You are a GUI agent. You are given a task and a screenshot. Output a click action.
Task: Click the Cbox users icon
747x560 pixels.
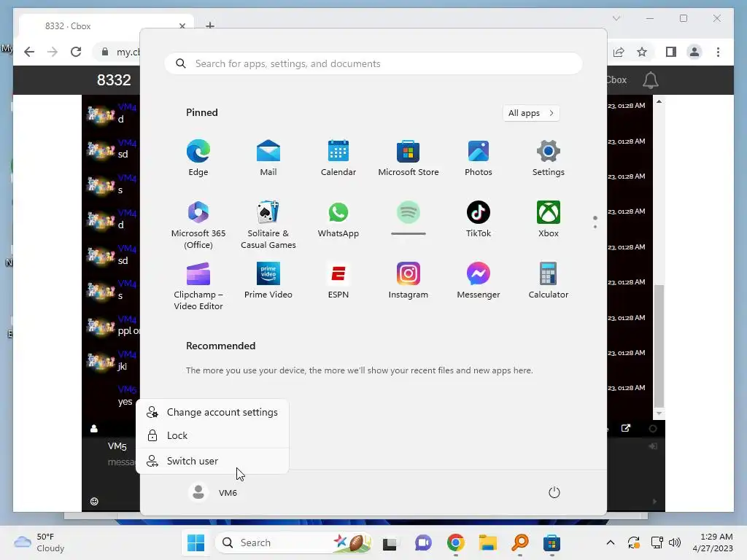tap(94, 429)
